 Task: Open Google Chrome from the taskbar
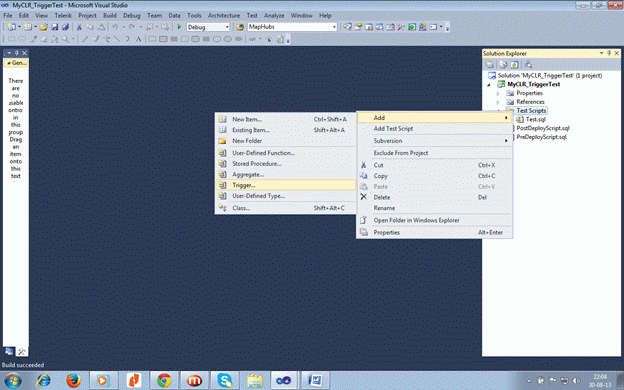164,380
